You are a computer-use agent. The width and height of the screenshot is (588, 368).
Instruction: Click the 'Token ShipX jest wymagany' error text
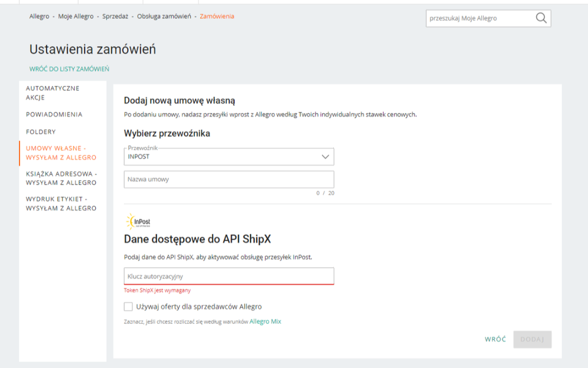(x=157, y=290)
